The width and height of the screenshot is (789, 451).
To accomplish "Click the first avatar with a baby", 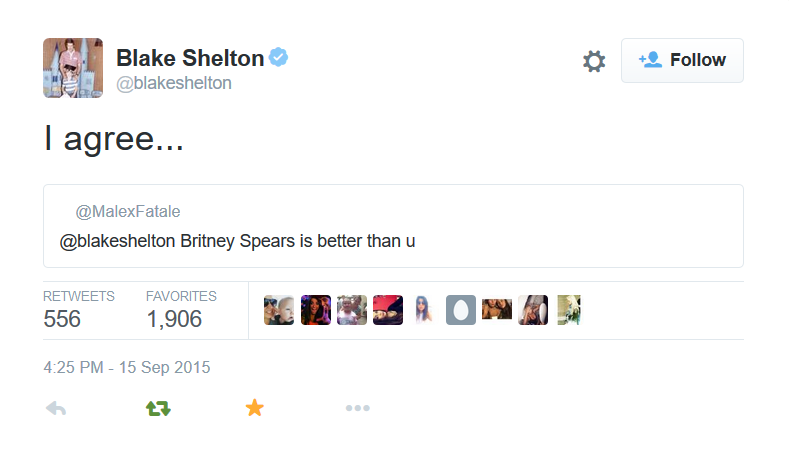I will tap(279, 310).
